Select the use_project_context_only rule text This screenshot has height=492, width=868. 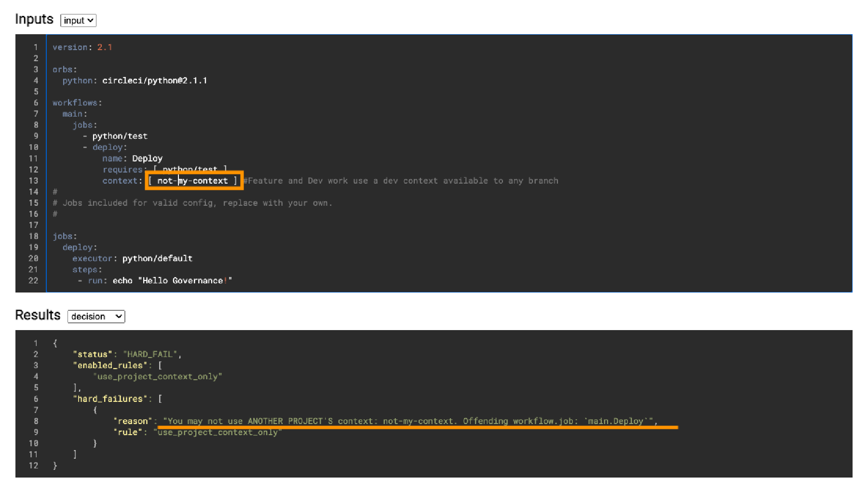pyautogui.click(x=217, y=432)
